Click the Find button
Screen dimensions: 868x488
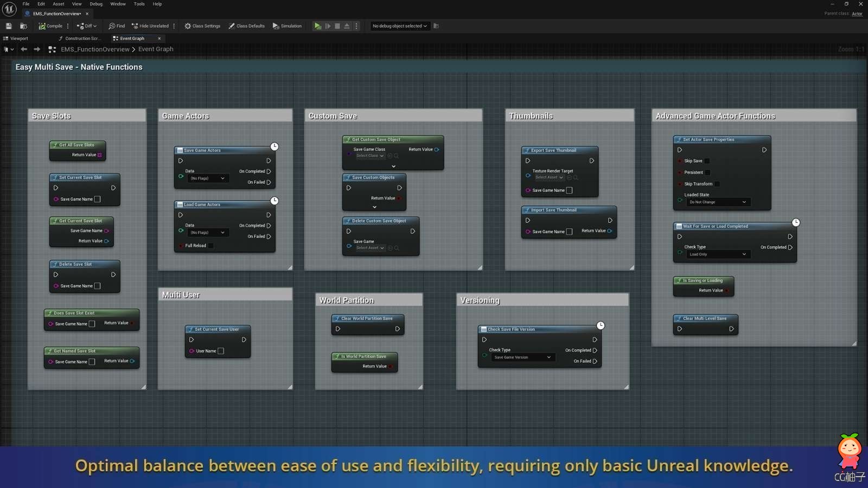click(x=117, y=26)
